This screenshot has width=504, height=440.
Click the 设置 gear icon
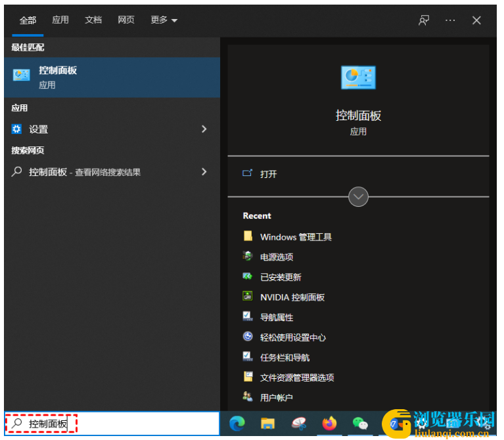click(x=16, y=129)
